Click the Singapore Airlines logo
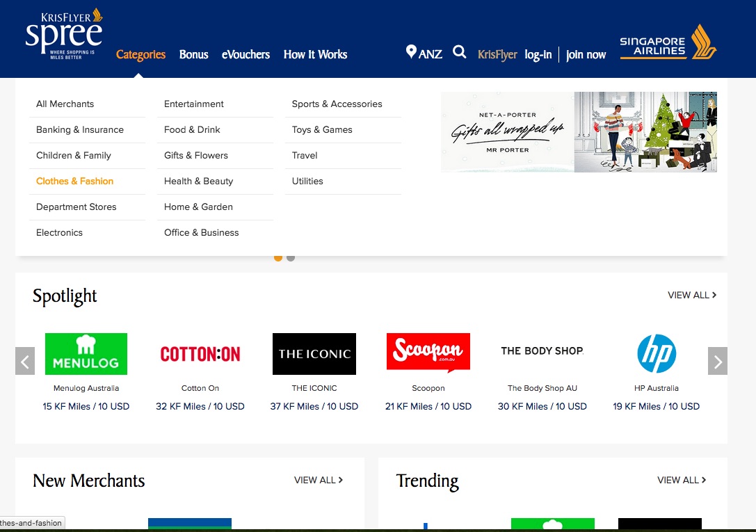 668,42
